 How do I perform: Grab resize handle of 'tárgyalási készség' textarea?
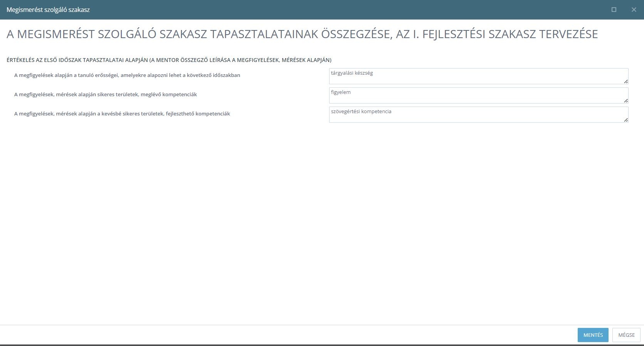pos(626,82)
